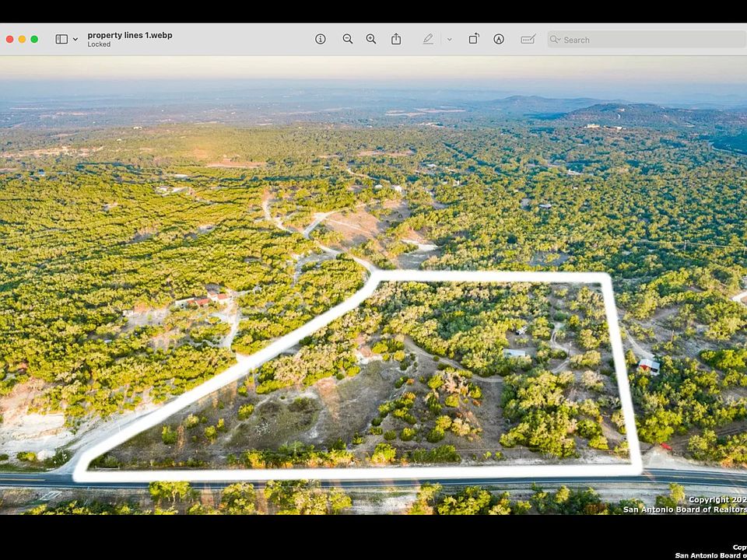Expand the highlight options chevron

click(449, 39)
